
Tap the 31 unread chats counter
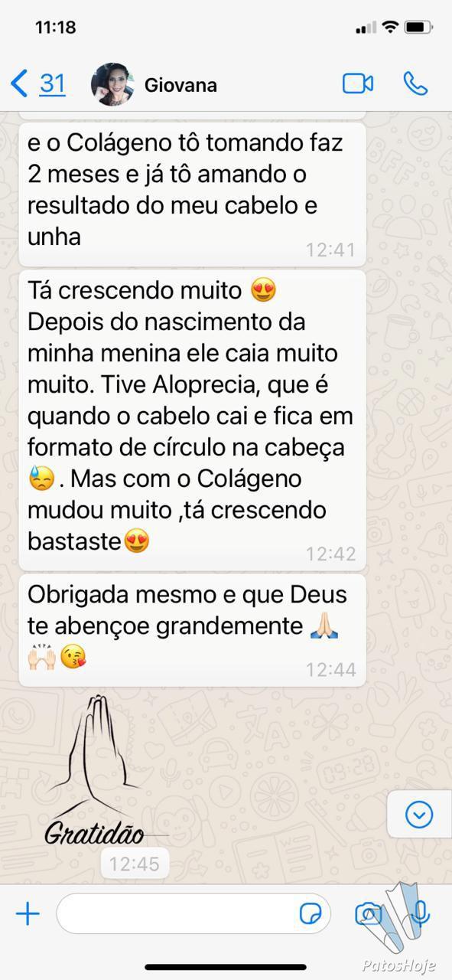[x=52, y=83]
